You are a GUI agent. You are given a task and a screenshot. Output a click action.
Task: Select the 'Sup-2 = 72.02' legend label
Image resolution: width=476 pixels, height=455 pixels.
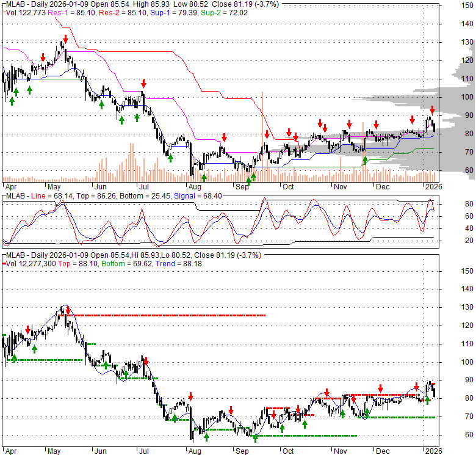pos(224,13)
